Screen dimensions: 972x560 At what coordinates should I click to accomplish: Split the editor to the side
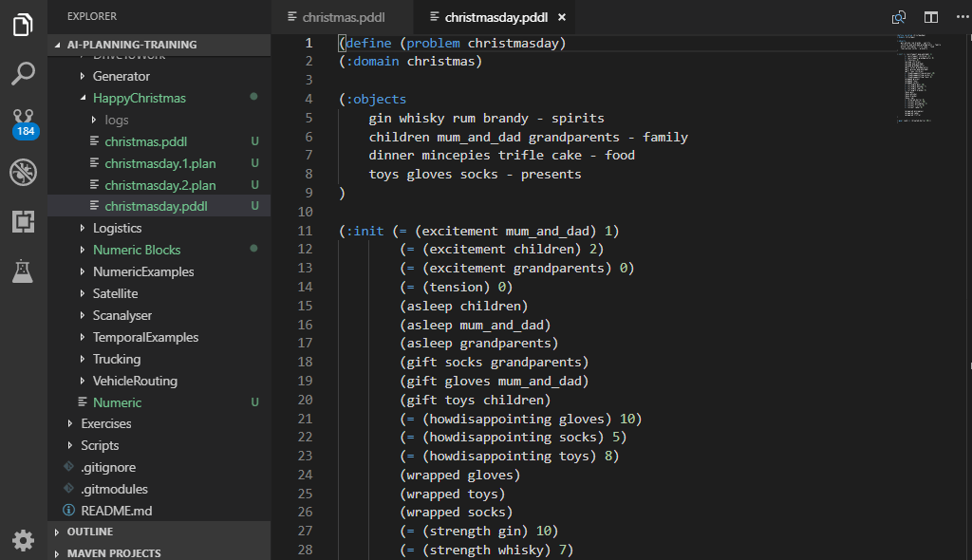pyautogui.click(x=930, y=17)
